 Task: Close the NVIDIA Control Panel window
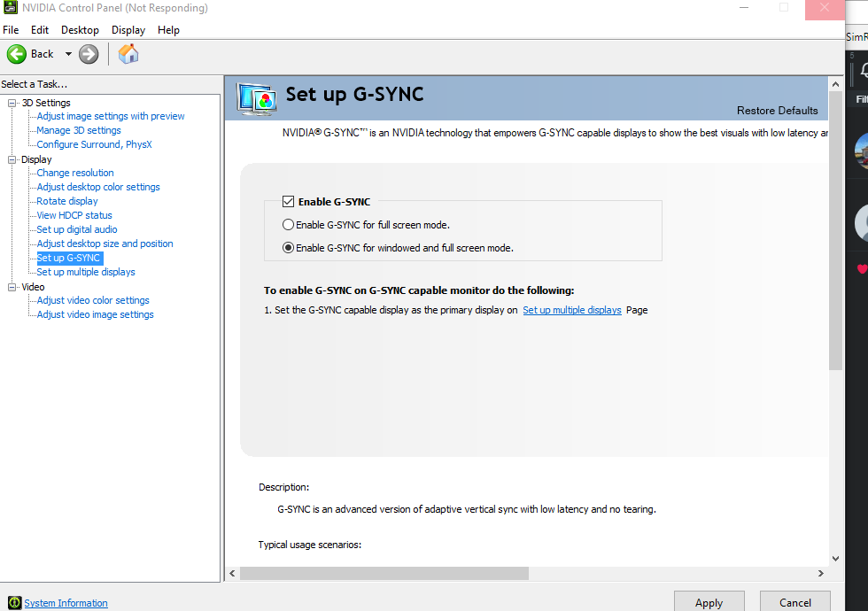pyautogui.click(x=825, y=8)
